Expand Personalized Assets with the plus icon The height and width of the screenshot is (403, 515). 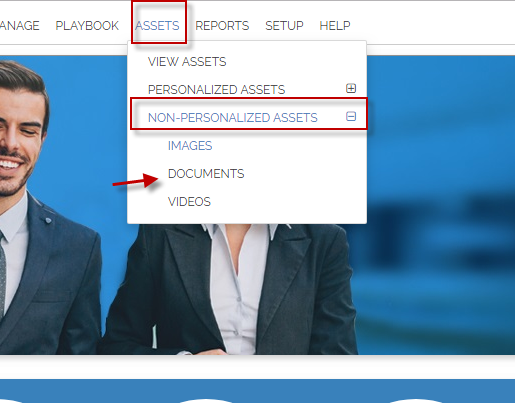[x=351, y=88]
